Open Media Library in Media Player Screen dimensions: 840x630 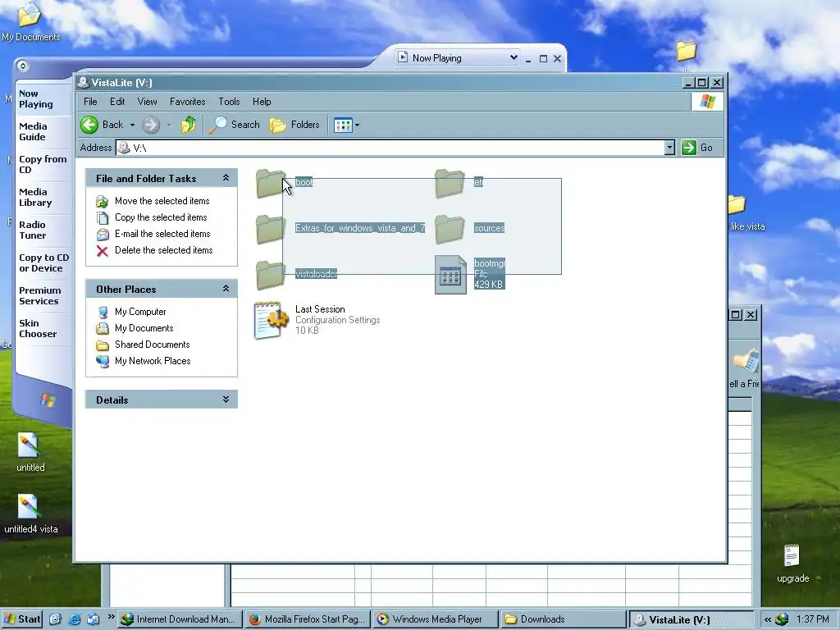(35, 197)
